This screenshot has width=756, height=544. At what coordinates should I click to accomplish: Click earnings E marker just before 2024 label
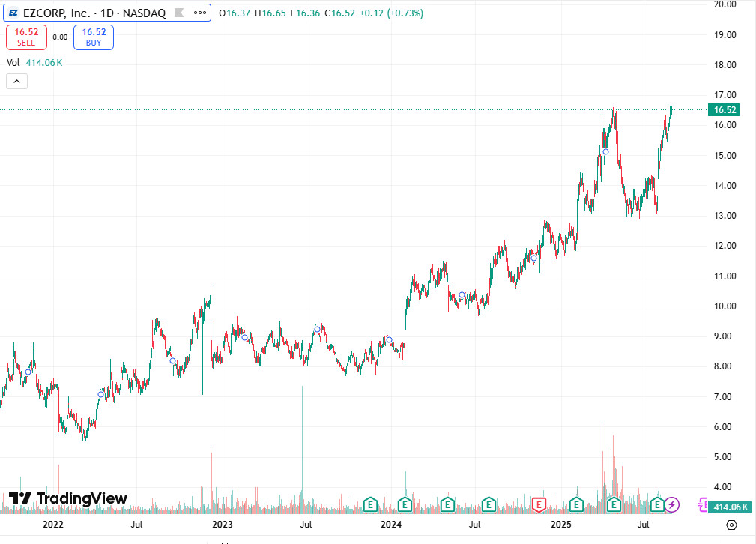[370, 505]
